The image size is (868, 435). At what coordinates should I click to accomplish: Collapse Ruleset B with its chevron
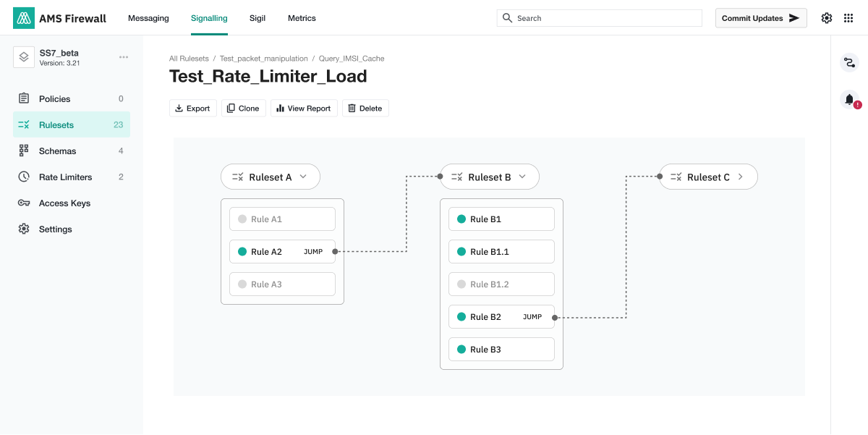coord(523,177)
